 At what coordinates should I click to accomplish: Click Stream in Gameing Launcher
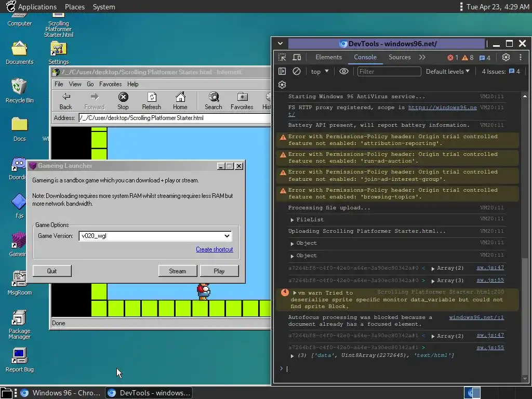(x=178, y=271)
